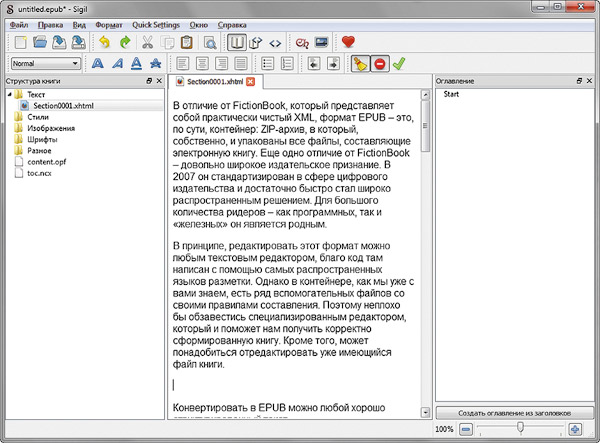This screenshot has height=443, width=600.
Task: Open Find and Replace magnifier icon
Action: [210, 42]
